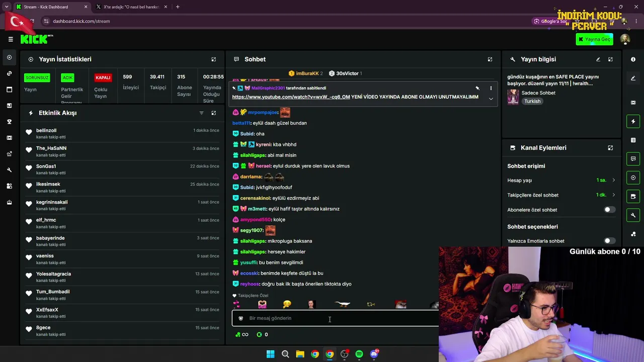The height and width of the screenshot is (362, 644).
Task: Open the pinned message three-dot menu
Action: [491, 88]
